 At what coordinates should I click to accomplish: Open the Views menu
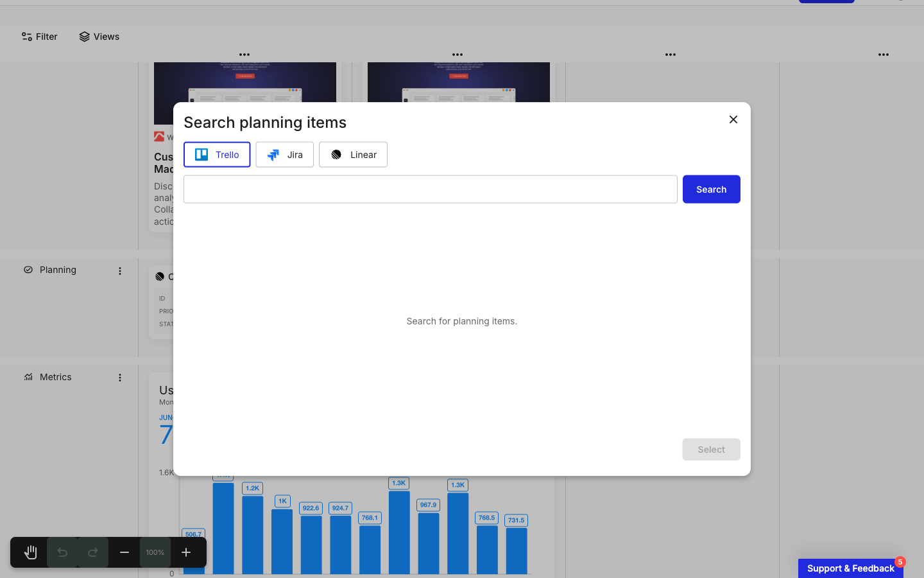point(99,37)
